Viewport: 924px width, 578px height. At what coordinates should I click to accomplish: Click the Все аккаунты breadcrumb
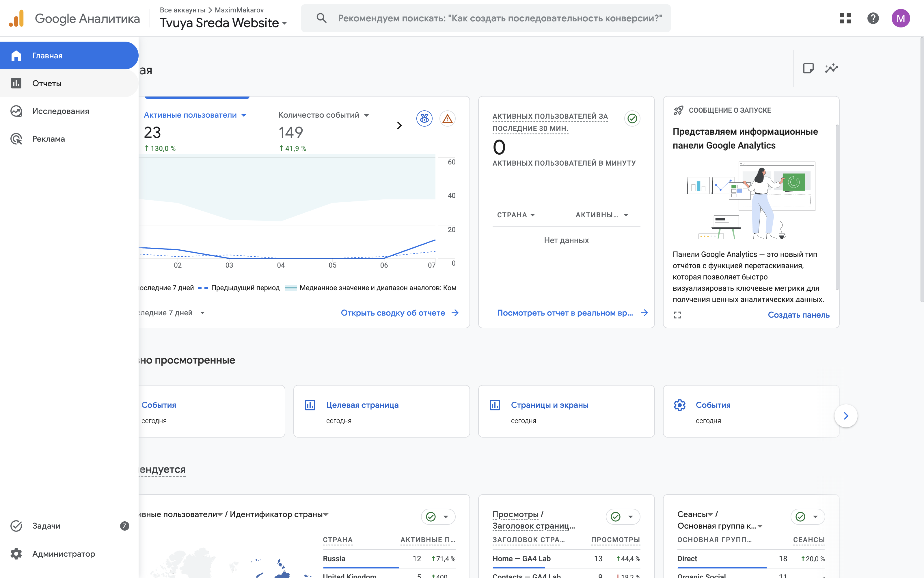pyautogui.click(x=182, y=10)
